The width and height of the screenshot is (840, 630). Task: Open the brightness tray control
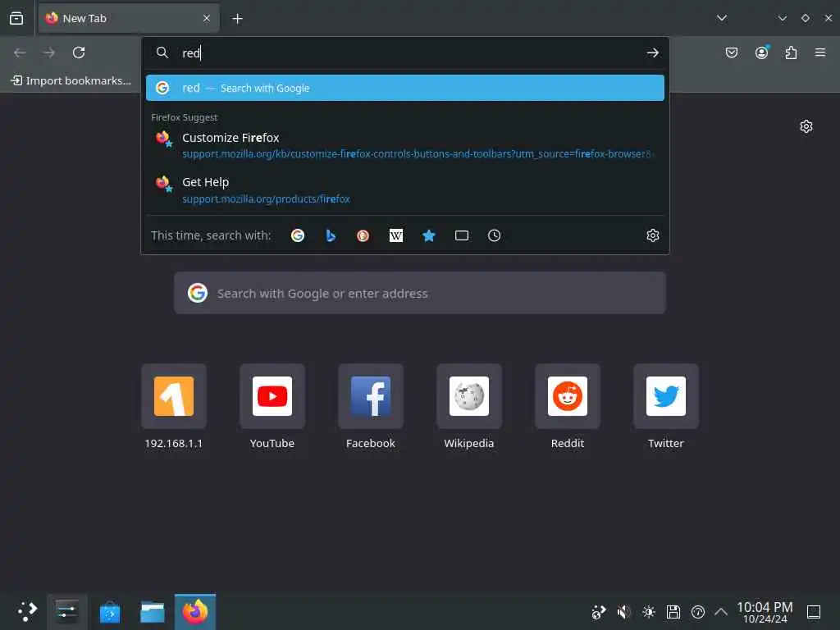pyautogui.click(x=649, y=612)
